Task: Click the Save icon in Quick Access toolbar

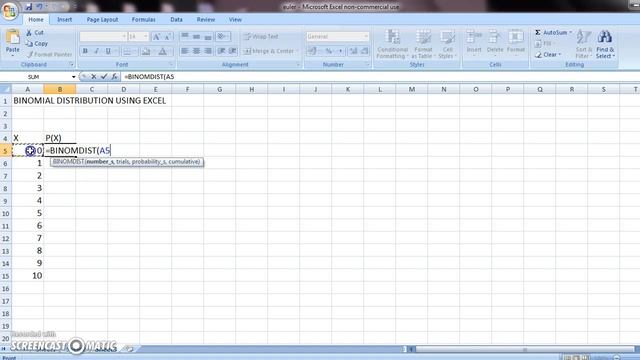Action: point(29,7)
